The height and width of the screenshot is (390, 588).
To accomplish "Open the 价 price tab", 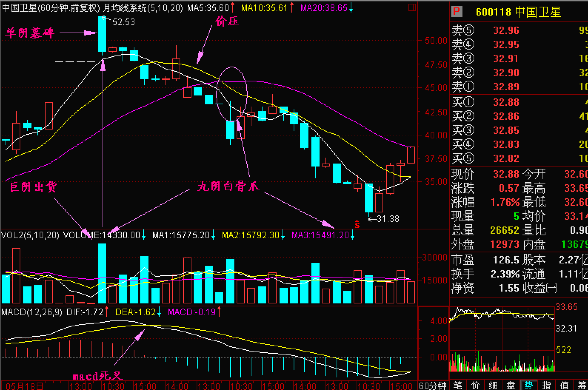I will (x=475, y=385).
